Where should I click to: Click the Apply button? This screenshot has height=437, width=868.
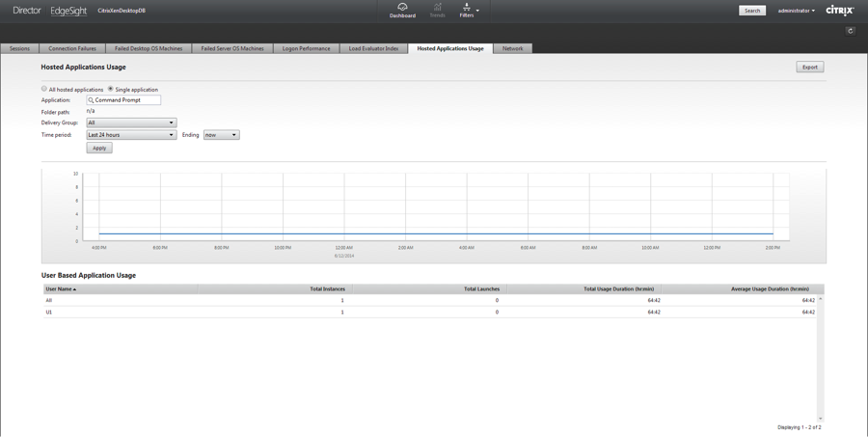coord(99,149)
